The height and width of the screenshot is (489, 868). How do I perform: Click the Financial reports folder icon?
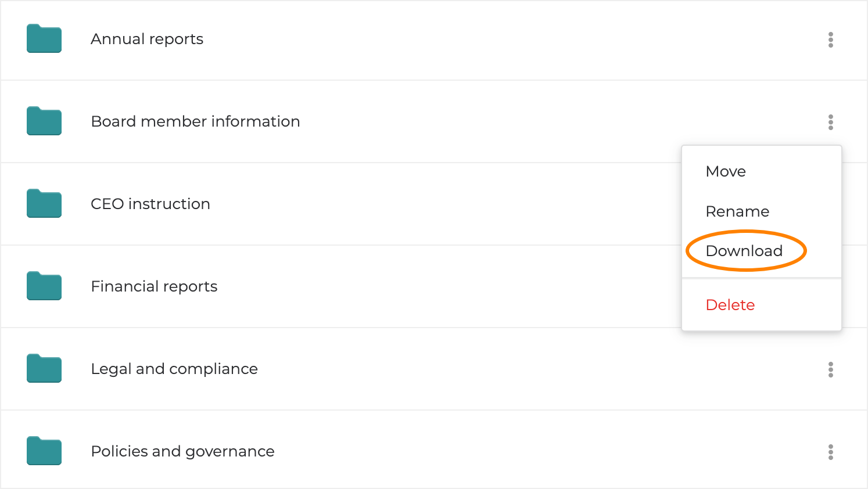click(44, 286)
